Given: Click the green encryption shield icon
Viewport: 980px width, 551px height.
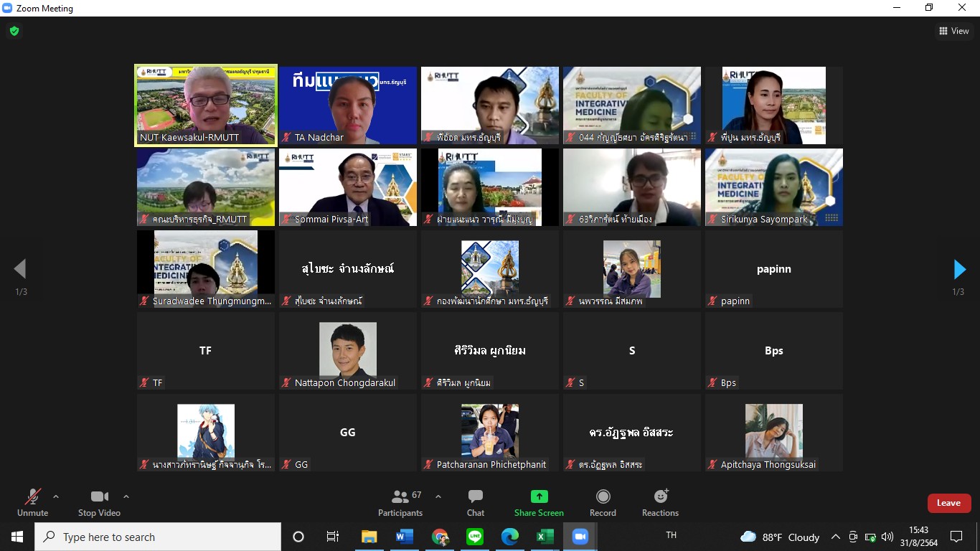Looking at the screenshot, I should (x=14, y=31).
